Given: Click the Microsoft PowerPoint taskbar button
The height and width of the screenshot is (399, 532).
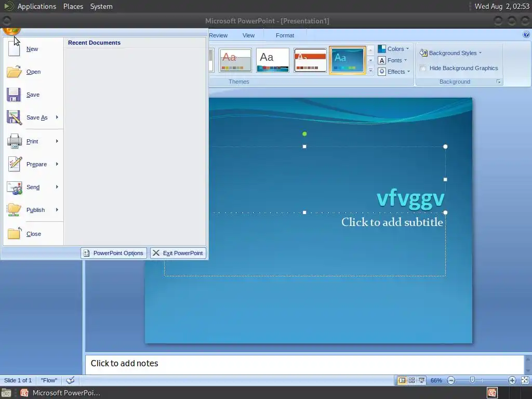Looking at the screenshot, I should (60, 393).
